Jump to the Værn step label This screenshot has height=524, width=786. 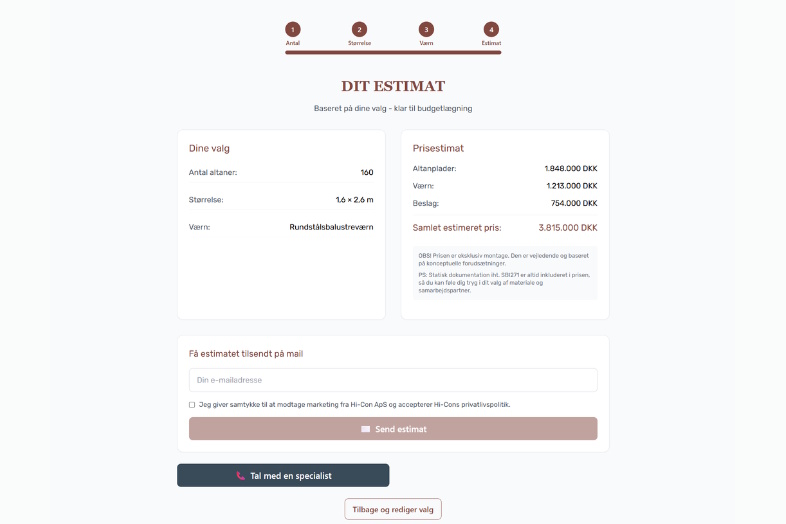click(x=427, y=44)
